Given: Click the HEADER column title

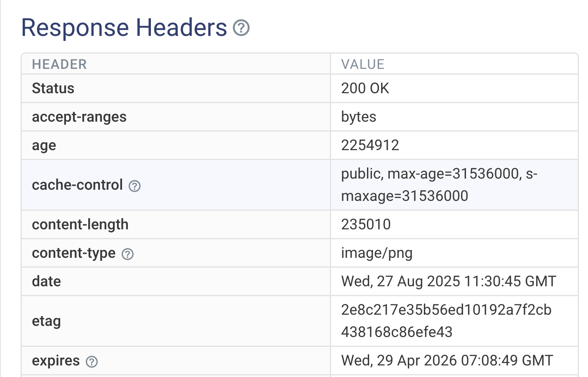Looking at the screenshot, I should click(59, 64).
